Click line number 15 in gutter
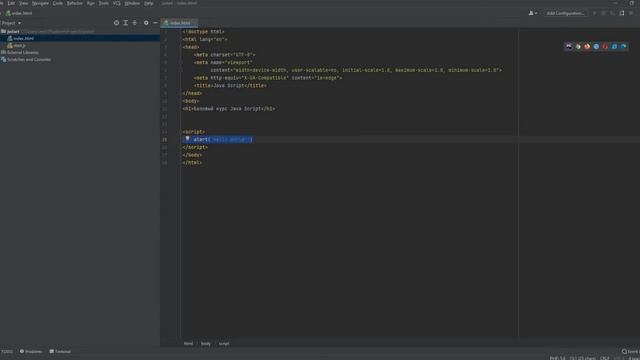Screen dimensions: 640x360 (164, 140)
